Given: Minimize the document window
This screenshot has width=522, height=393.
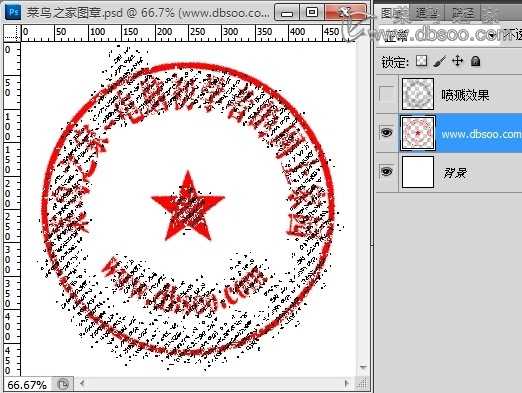Looking at the screenshot, I should pyautogui.click(x=287, y=13).
